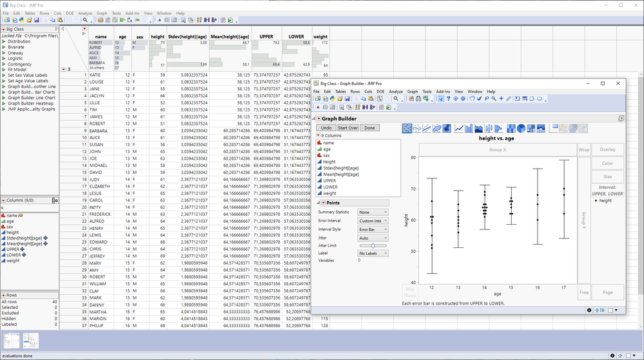Open Tools menu in Graph Builder window

pos(427,91)
